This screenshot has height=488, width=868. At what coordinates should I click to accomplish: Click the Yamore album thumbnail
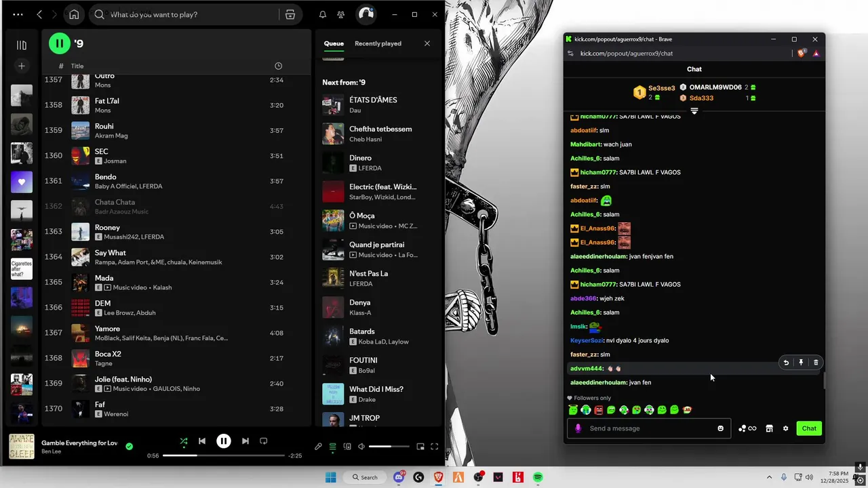pos(81,333)
